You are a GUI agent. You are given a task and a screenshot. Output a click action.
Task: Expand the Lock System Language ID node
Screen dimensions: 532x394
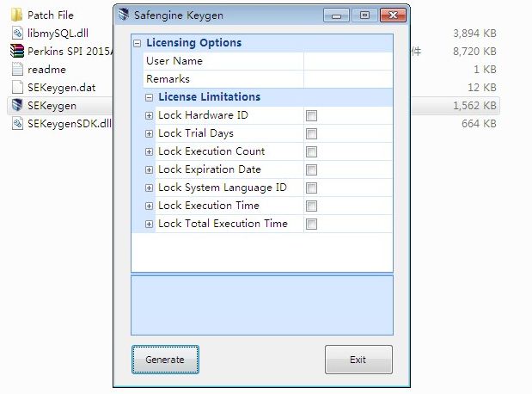pos(150,188)
